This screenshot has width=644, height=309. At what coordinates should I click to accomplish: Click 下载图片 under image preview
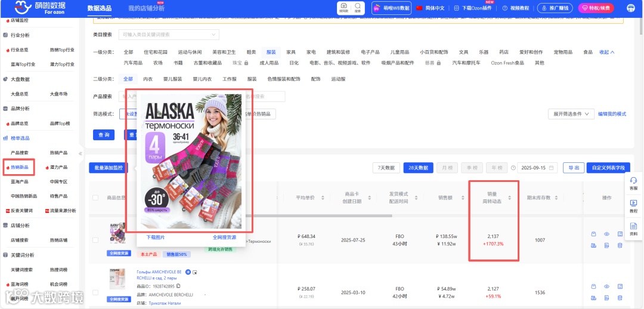pos(156,237)
